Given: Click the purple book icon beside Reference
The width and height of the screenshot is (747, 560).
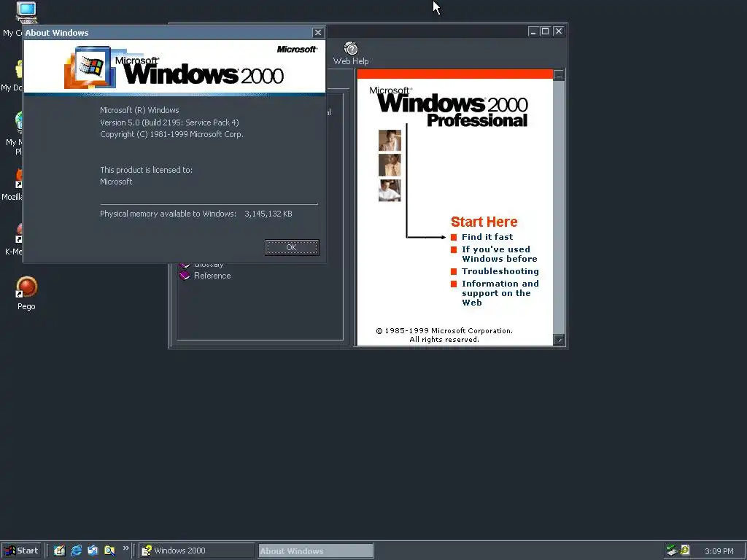Looking at the screenshot, I should [185, 276].
